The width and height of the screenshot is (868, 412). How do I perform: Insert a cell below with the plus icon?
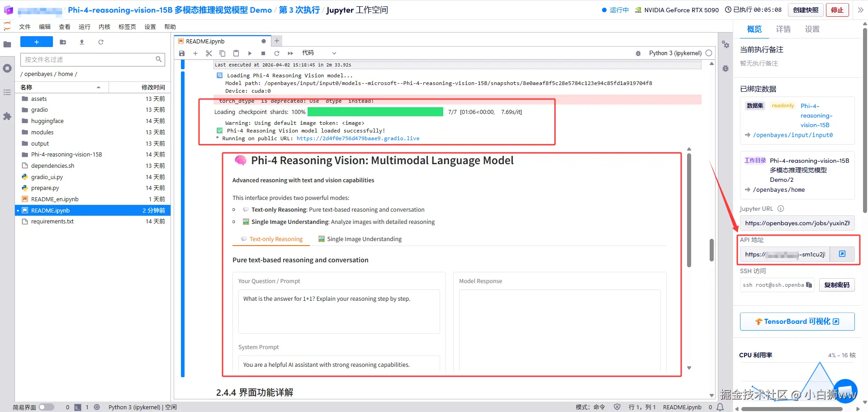pos(195,53)
